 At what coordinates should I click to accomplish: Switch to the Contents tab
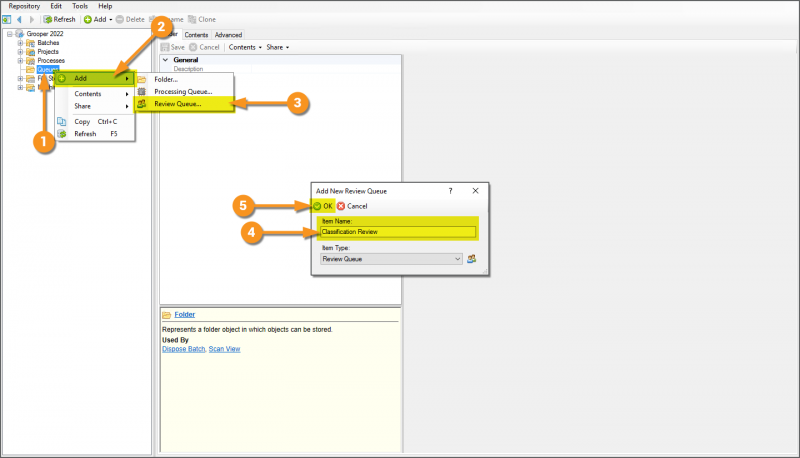click(x=196, y=35)
